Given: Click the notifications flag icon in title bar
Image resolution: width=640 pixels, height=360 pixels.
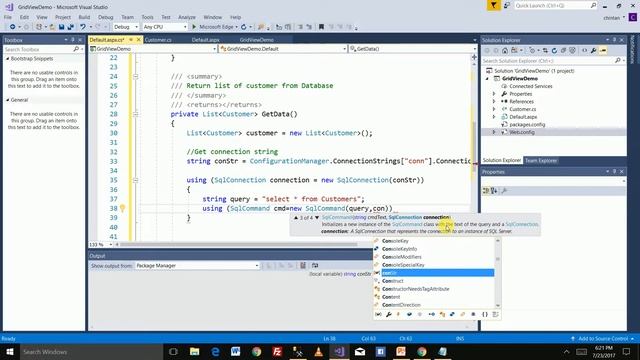Looking at the screenshot, I should (x=493, y=5).
